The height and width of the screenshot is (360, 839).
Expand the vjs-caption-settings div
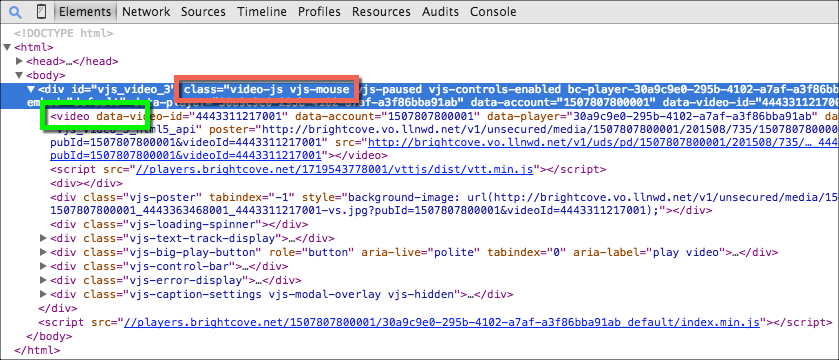[44, 294]
